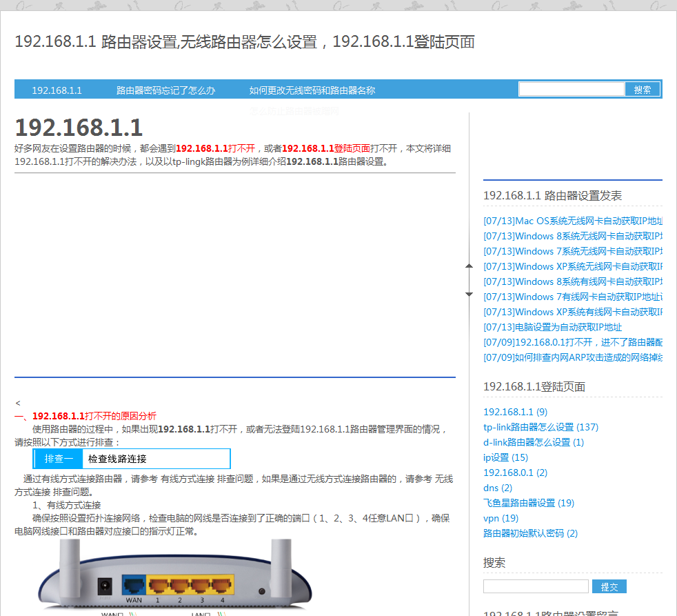Viewport: 677px width, 616px height.
Task: Click the 搜索 button in the navigation bar
Action: coord(643,90)
